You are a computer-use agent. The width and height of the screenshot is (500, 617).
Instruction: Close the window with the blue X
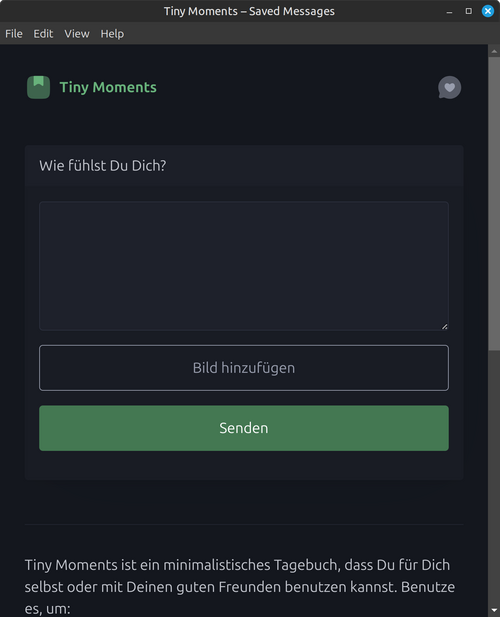point(488,11)
